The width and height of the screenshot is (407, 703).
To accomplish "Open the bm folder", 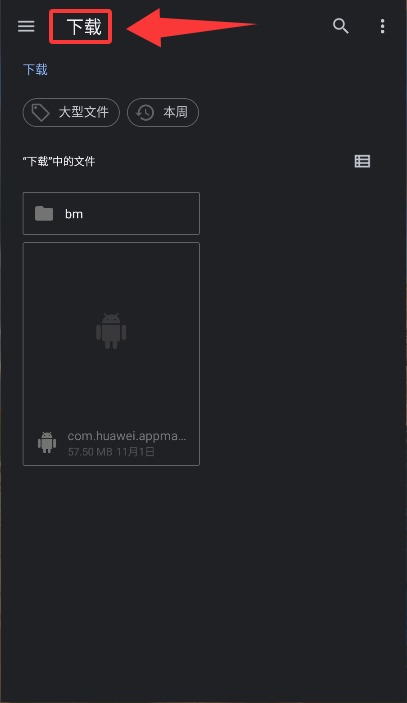I will tap(111, 213).
